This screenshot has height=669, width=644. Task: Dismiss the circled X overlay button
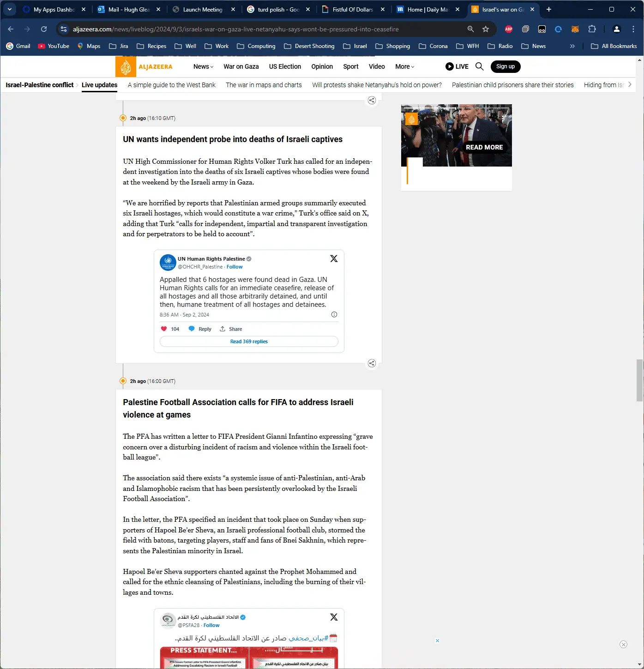[x=624, y=645]
